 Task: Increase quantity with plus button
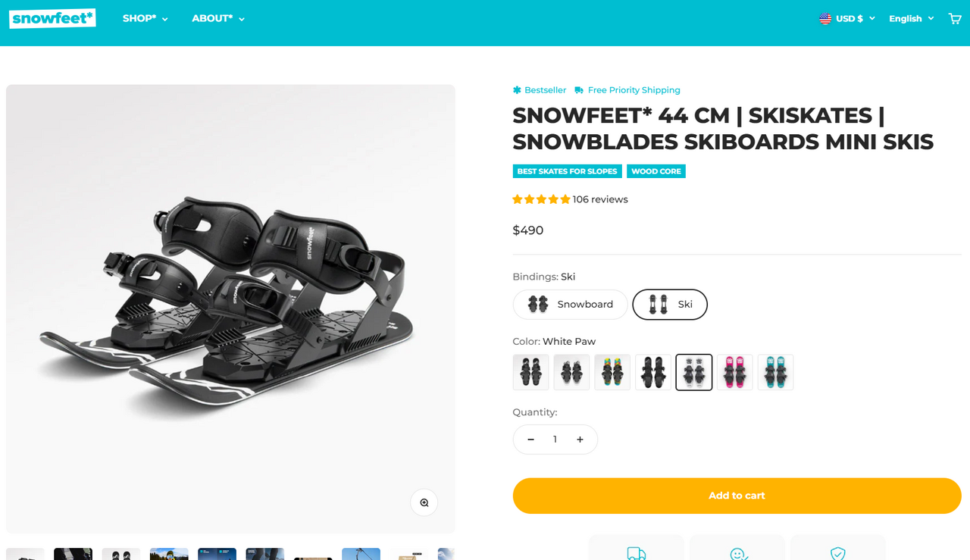580,440
